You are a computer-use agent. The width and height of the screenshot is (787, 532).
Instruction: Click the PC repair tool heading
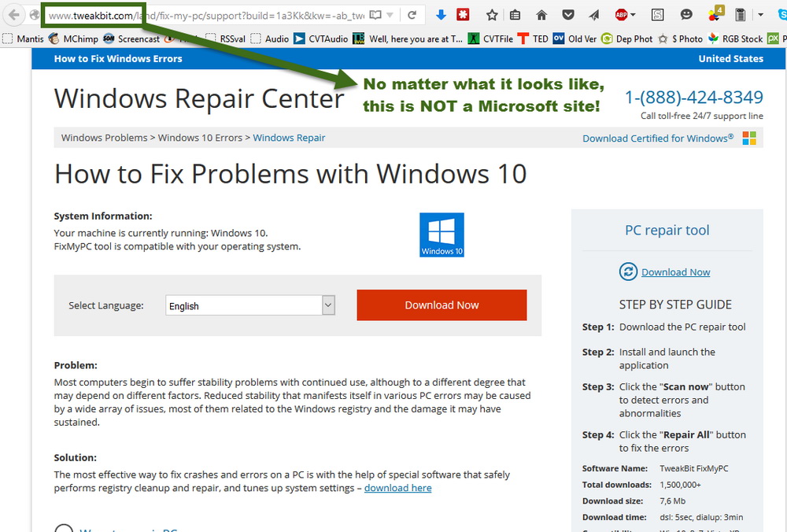667,230
